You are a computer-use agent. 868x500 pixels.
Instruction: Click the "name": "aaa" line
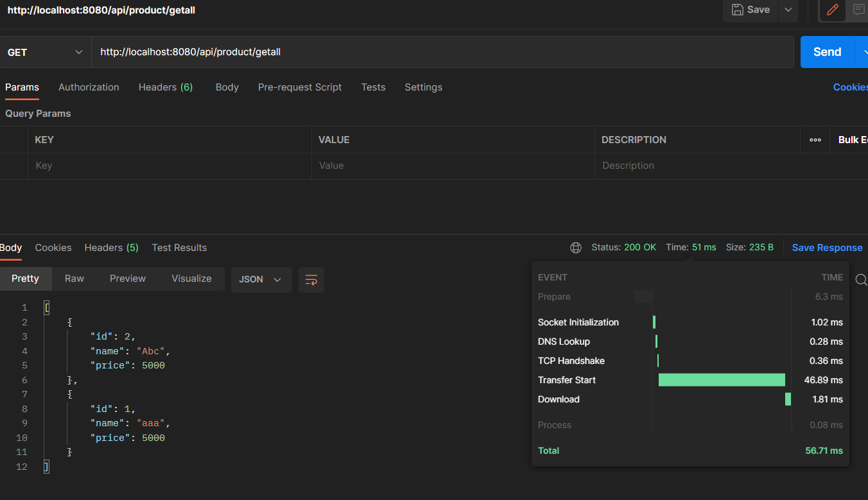[130, 423]
